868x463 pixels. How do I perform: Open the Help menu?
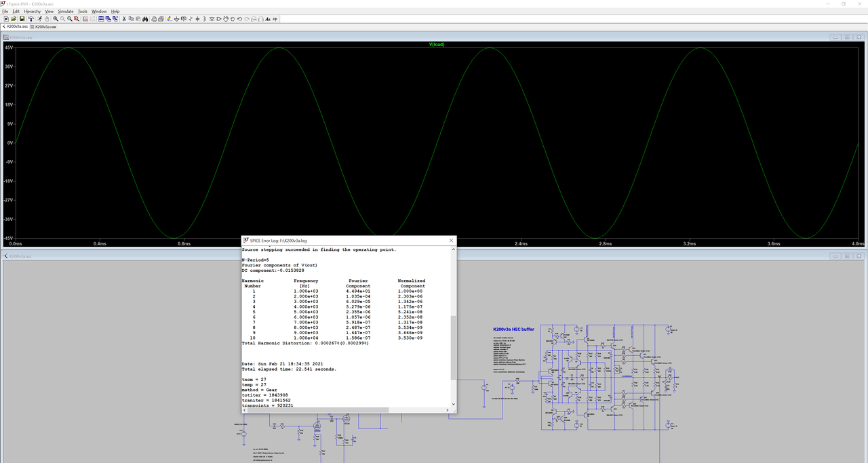point(115,12)
